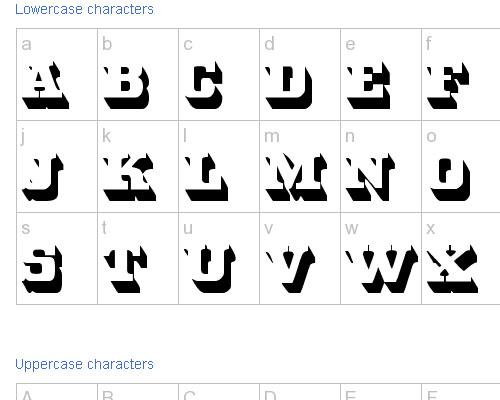This screenshot has width=500, height=400.
Task: Select the 'b' character glyph cell
Action: click(127, 87)
